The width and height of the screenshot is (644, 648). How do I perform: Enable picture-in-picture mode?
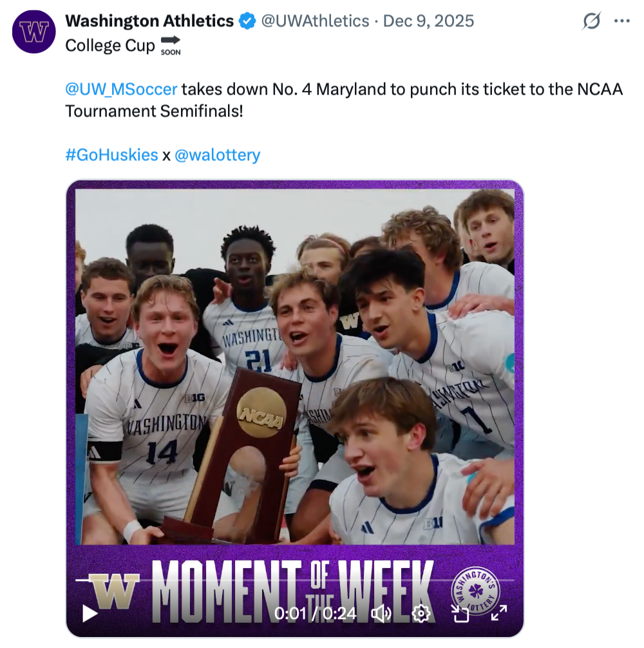coord(460,613)
